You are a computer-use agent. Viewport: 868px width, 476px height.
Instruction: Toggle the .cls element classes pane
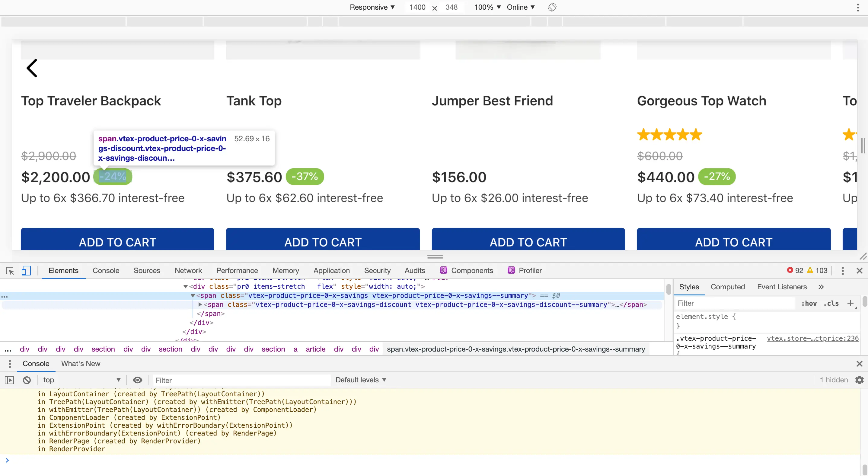tap(831, 303)
